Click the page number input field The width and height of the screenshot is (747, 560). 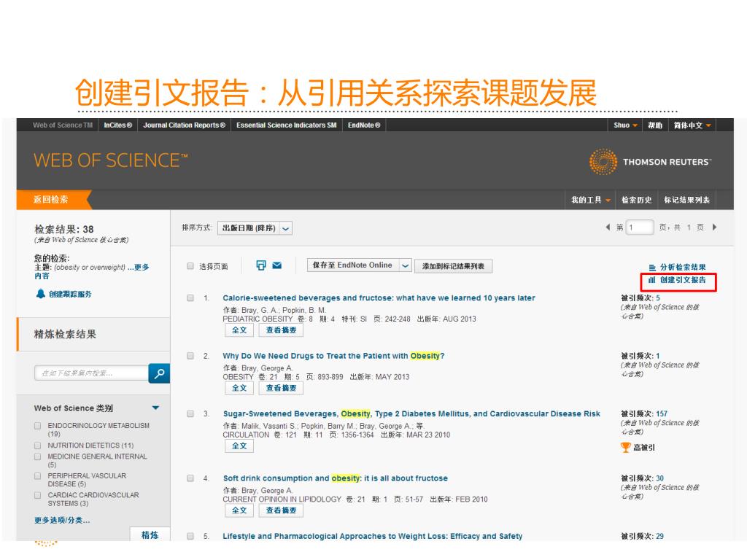[640, 227]
